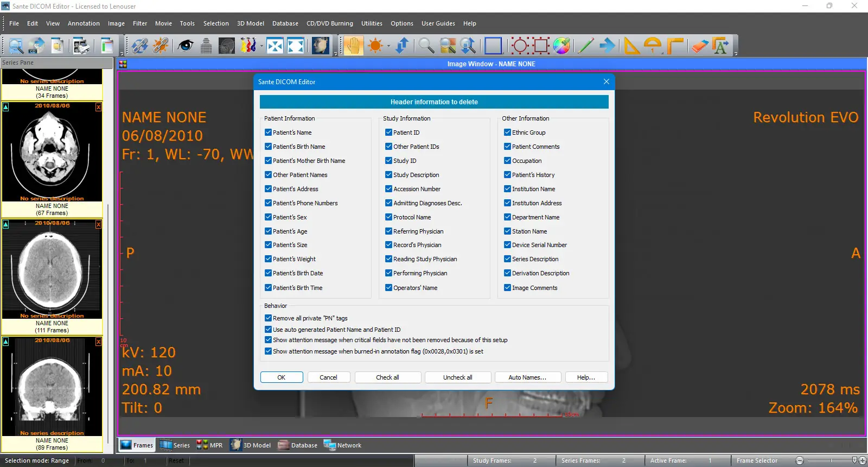Click the eye view icon in toolbar
The image size is (868, 467).
click(186, 46)
